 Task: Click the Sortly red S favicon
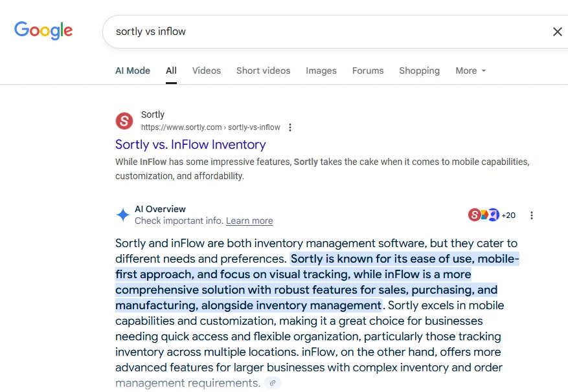(124, 120)
